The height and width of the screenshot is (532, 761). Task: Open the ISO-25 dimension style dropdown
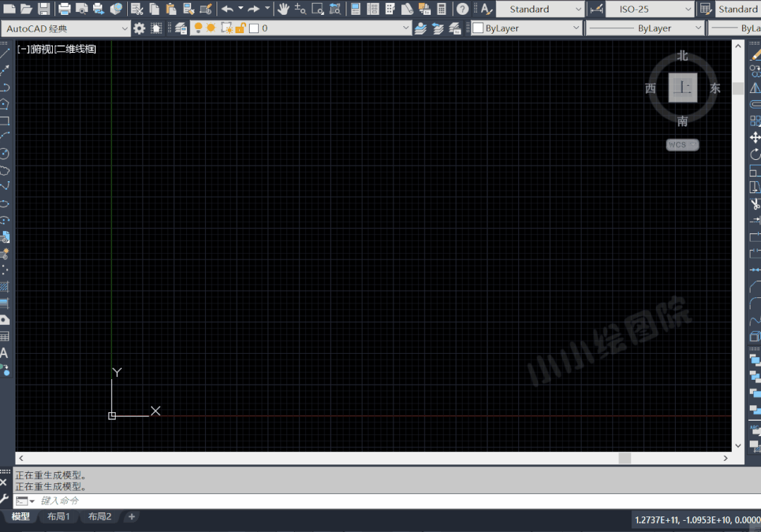tap(650, 9)
